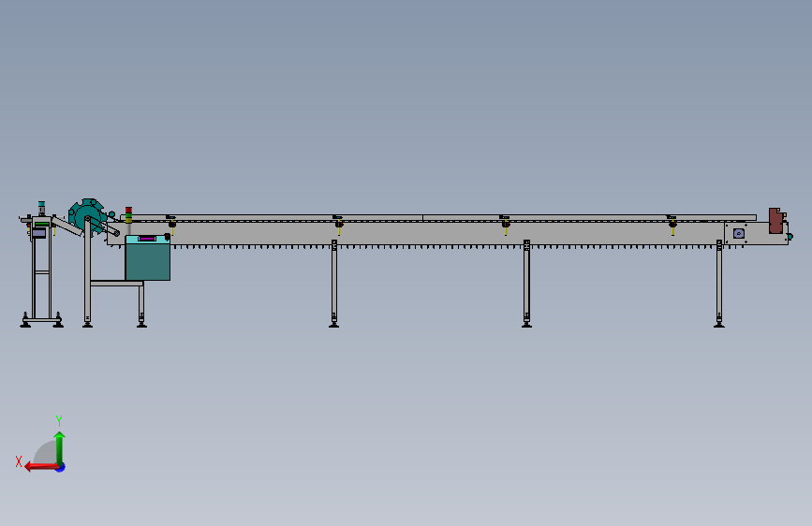Select the teal sprocket wheel on conveyor
The image size is (812, 526).
pos(88,216)
